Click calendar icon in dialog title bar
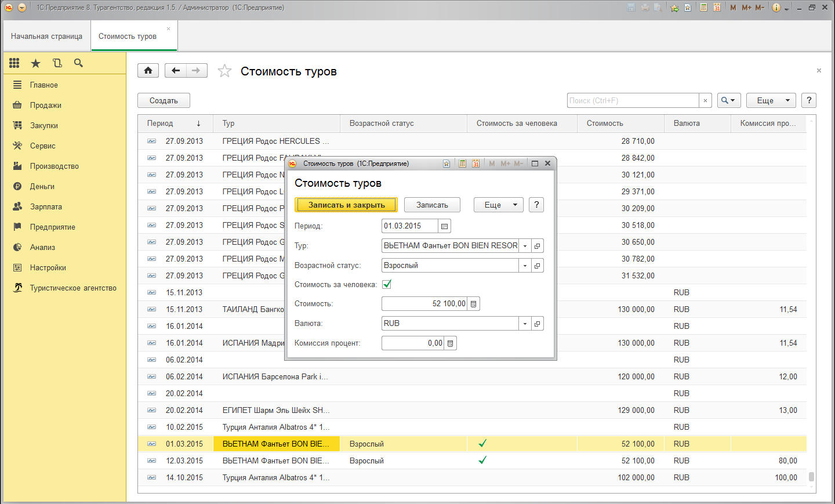This screenshot has width=835, height=504. (x=475, y=164)
